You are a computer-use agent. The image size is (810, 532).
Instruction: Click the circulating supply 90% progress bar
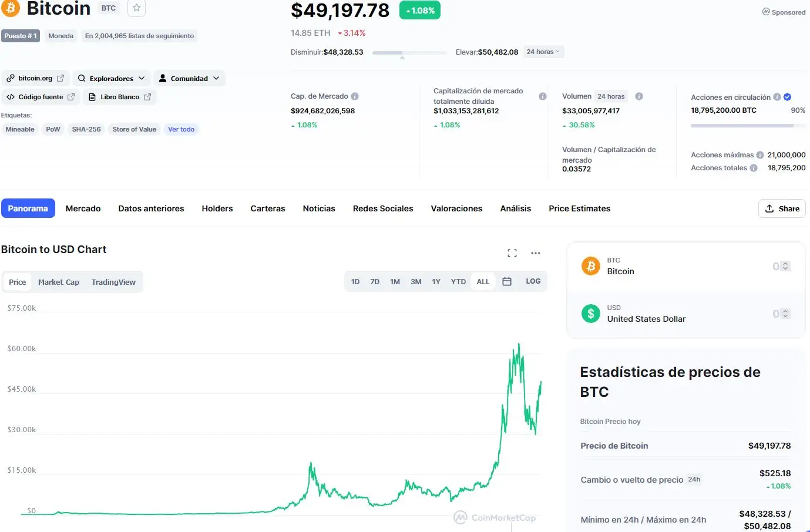pos(748,126)
